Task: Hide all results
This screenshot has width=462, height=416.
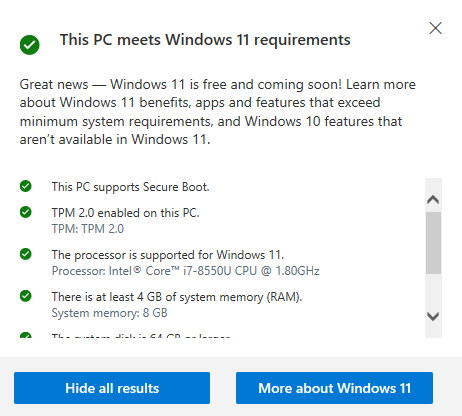Action: [112, 388]
